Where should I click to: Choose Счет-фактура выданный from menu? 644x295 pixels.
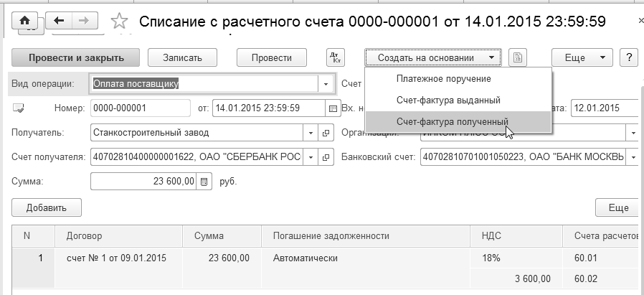[448, 100]
